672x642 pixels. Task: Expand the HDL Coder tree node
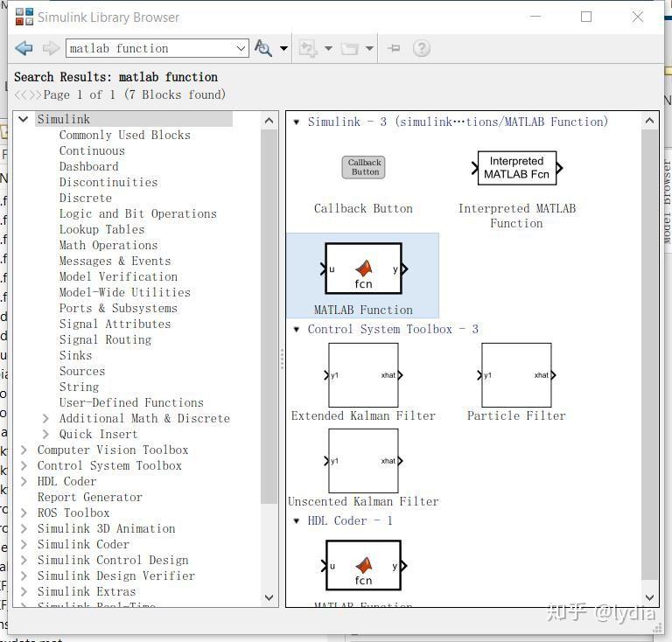pyautogui.click(x=24, y=481)
